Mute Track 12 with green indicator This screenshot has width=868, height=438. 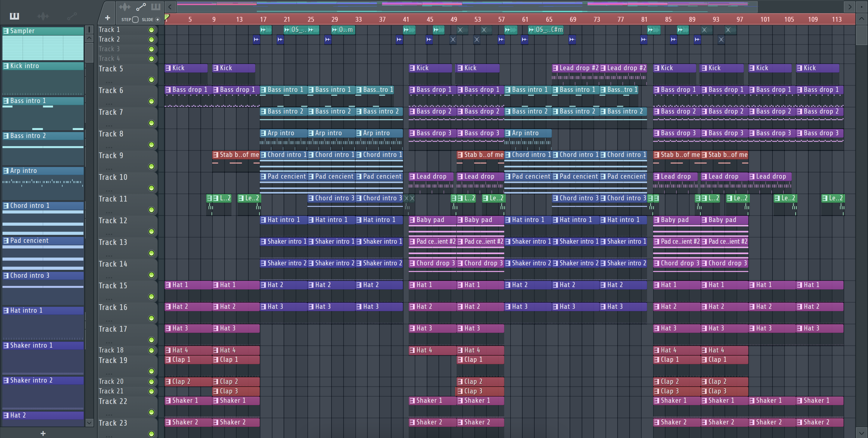coord(152,232)
